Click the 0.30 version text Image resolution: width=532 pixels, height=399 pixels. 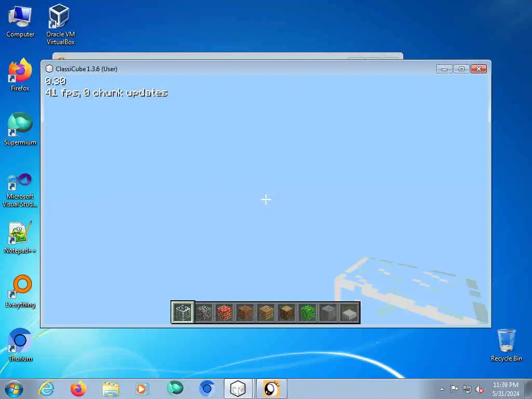(55, 81)
